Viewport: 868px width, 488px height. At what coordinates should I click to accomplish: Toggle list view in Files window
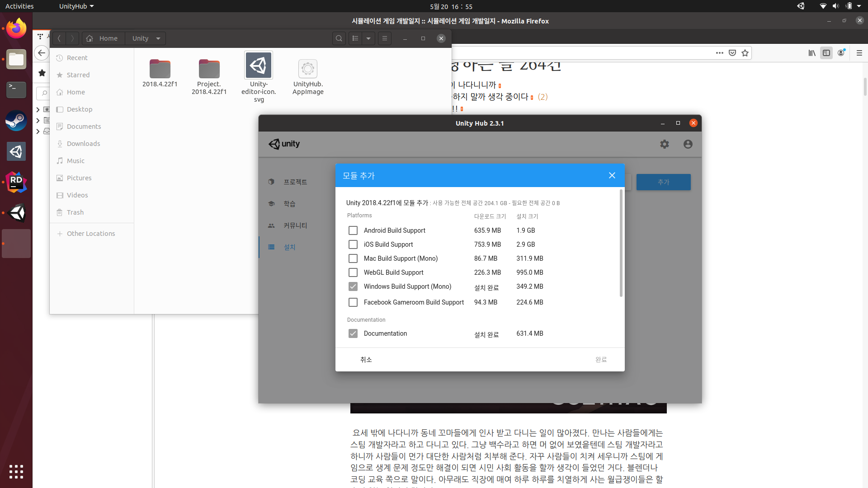(x=355, y=38)
